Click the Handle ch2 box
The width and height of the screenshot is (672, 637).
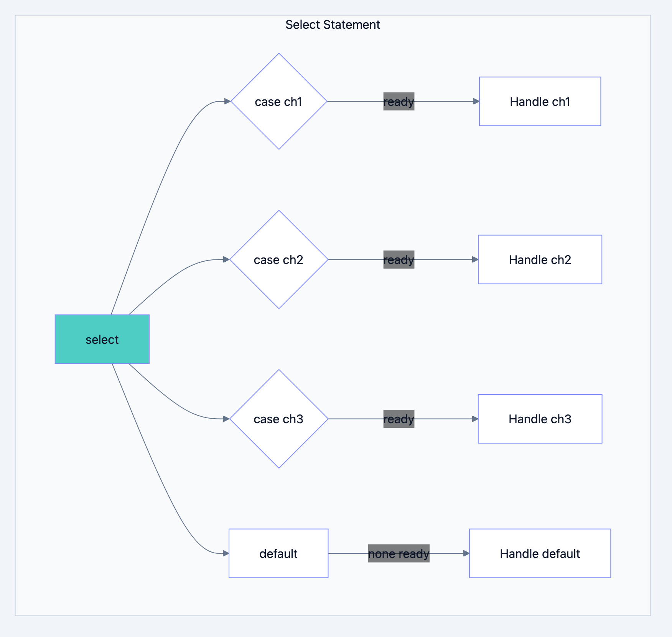click(540, 259)
